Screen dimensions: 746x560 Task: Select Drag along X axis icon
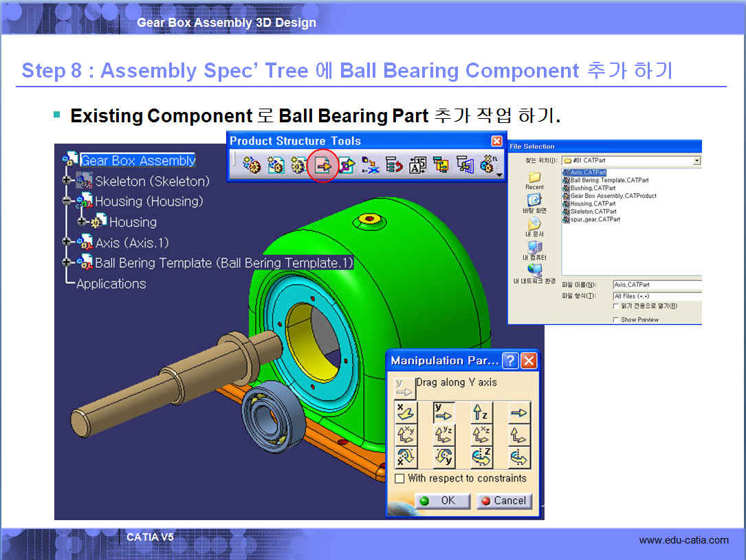[405, 412]
